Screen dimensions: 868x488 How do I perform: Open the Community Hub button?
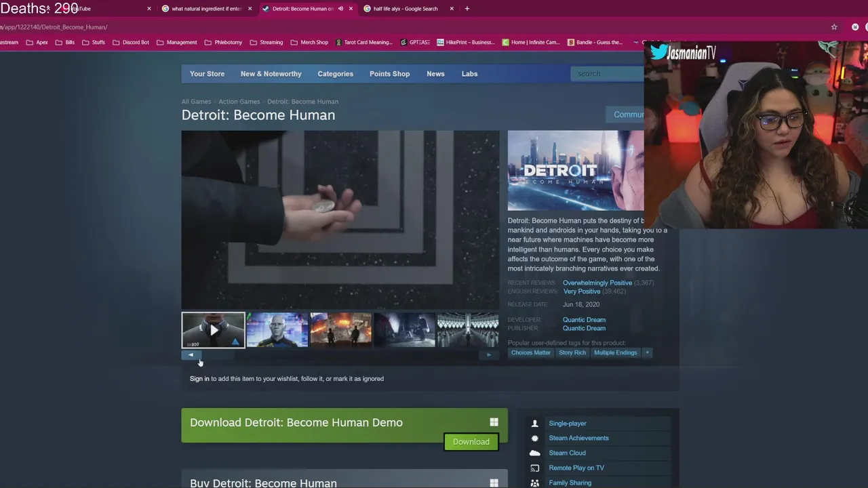[x=625, y=115]
